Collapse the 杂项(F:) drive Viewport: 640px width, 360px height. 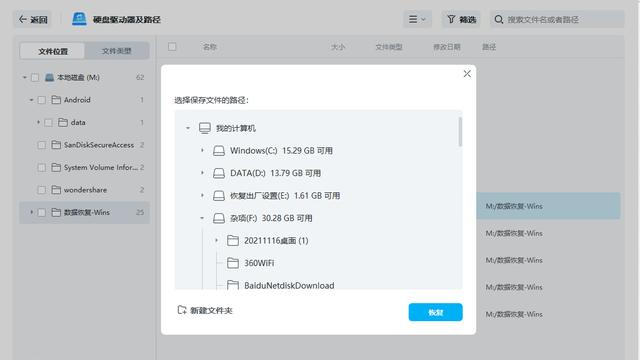click(202, 218)
